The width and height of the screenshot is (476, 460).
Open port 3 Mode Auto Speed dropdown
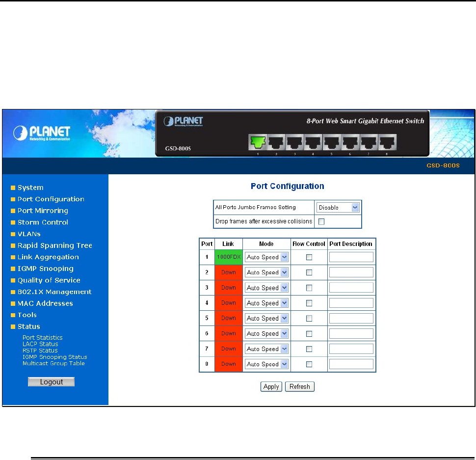coord(266,288)
